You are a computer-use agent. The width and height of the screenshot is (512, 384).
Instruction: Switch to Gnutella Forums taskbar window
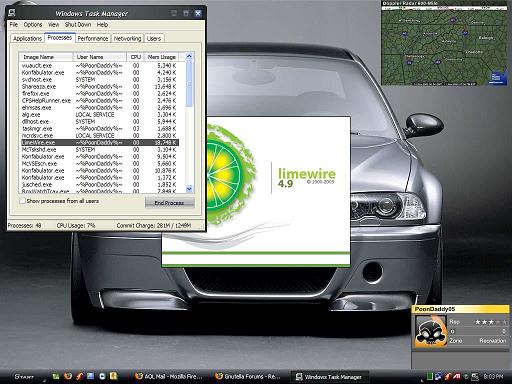click(x=248, y=376)
